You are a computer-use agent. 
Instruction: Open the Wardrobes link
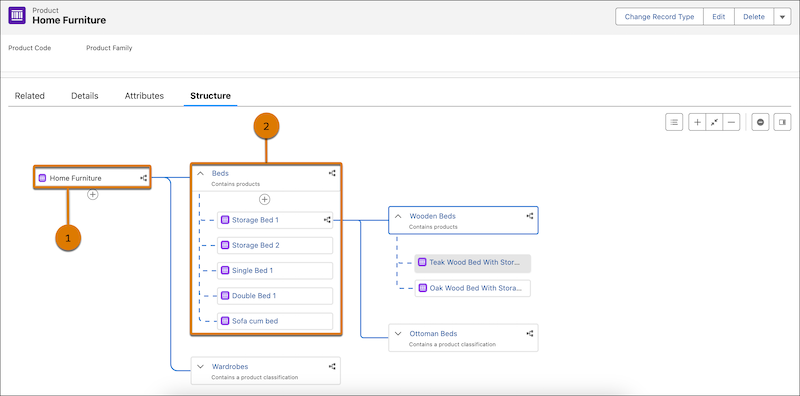[x=230, y=366]
